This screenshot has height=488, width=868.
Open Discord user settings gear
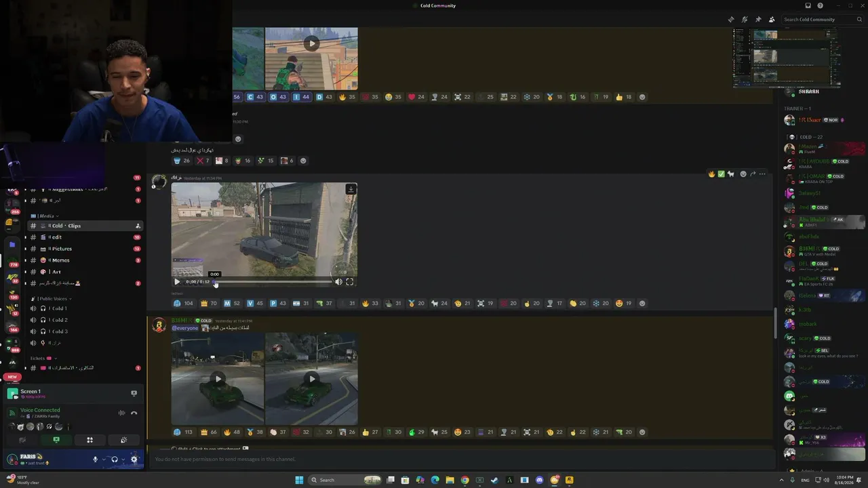134,460
